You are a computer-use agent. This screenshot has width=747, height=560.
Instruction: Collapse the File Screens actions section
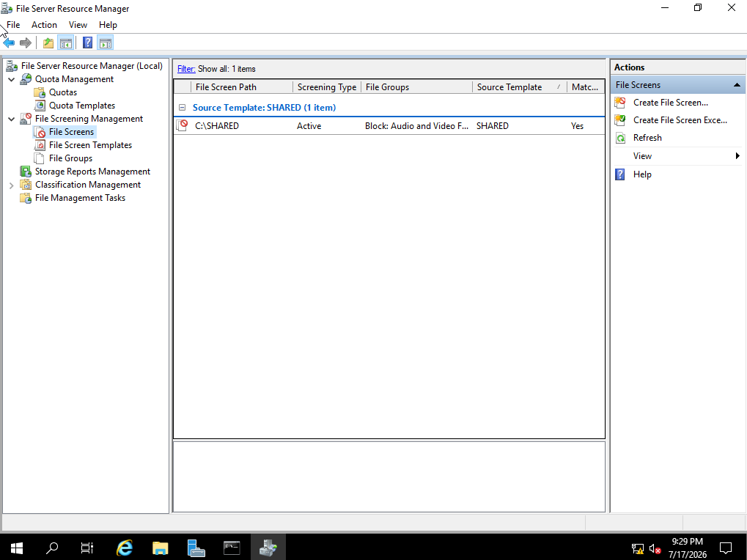coord(737,85)
